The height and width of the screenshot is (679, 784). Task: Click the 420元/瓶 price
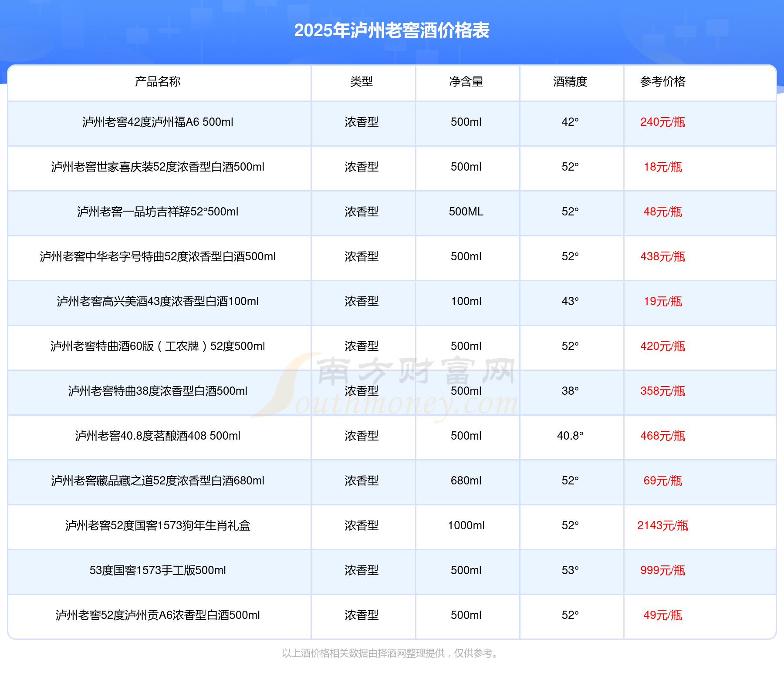tap(663, 346)
